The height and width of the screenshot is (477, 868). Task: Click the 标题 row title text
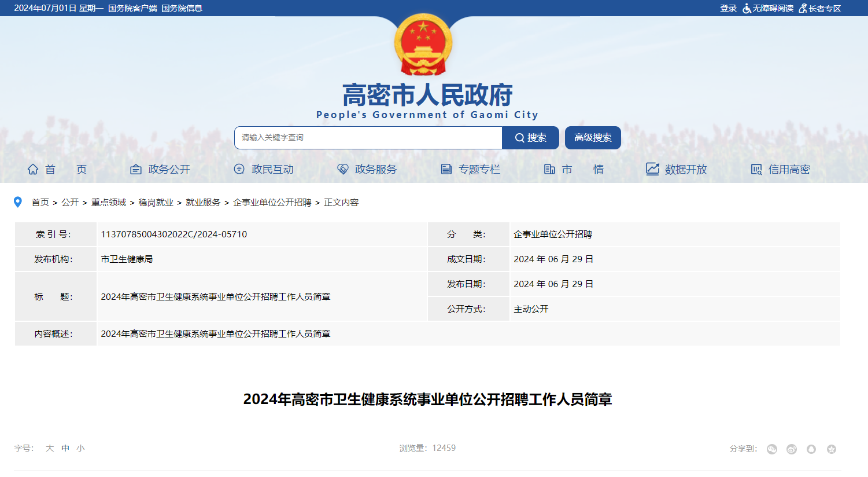coord(216,297)
